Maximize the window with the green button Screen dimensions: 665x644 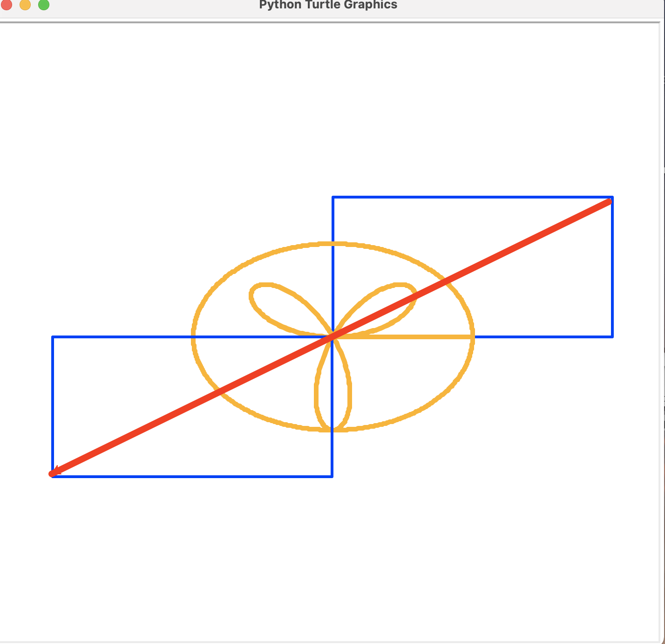click(44, 5)
